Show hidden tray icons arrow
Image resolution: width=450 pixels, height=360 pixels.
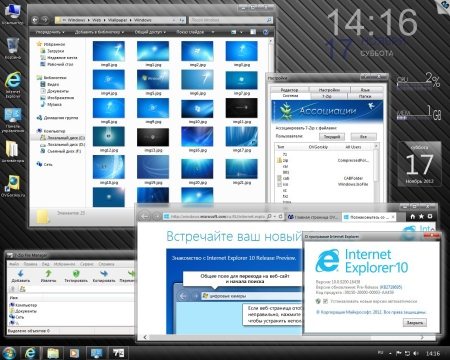[x=390, y=353]
